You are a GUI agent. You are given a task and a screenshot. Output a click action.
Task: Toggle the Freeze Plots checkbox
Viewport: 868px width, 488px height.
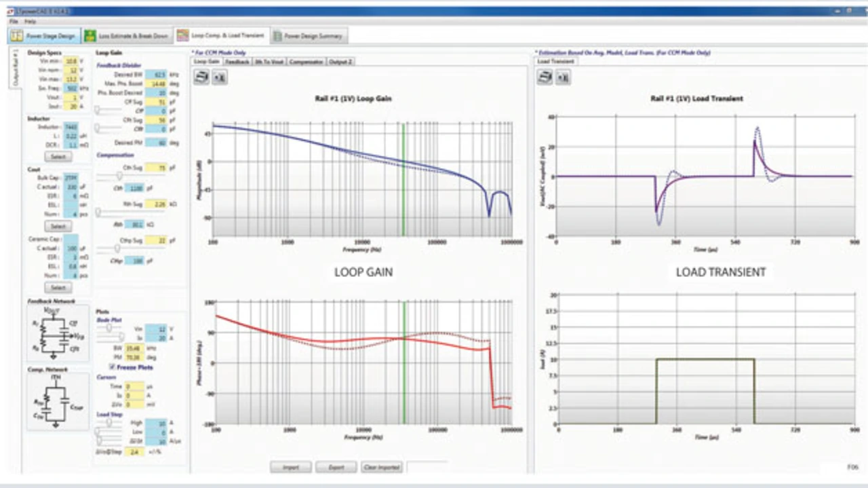[112, 367]
